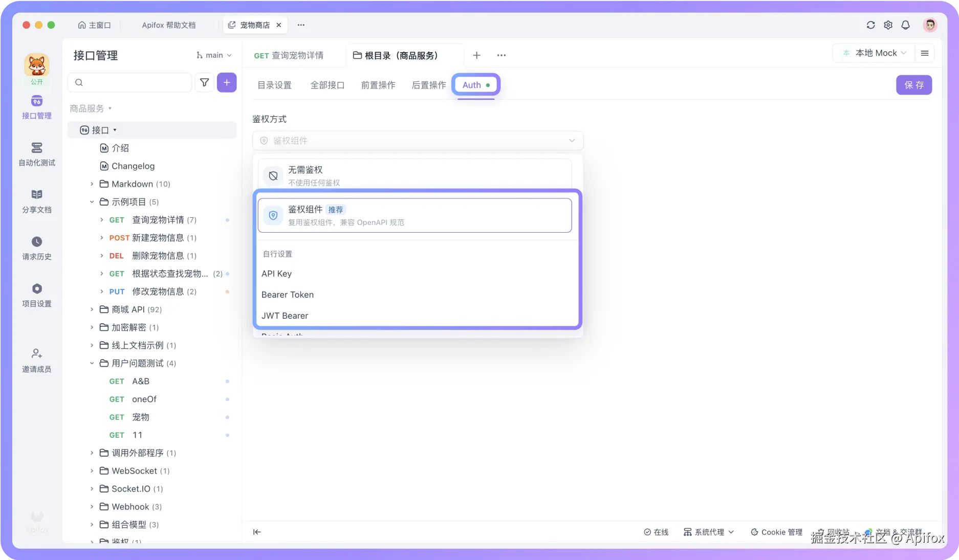
Task: Open the 分享文档 panel in sidebar
Action: (x=36, y=200)
